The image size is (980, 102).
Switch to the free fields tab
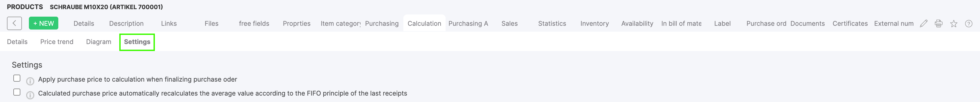click(254, 23)
